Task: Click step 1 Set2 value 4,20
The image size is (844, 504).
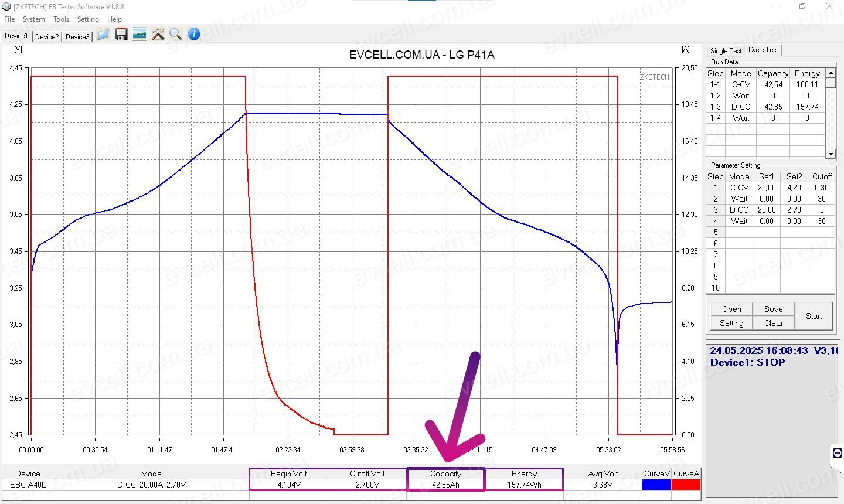Action: [x=794, y=188]
